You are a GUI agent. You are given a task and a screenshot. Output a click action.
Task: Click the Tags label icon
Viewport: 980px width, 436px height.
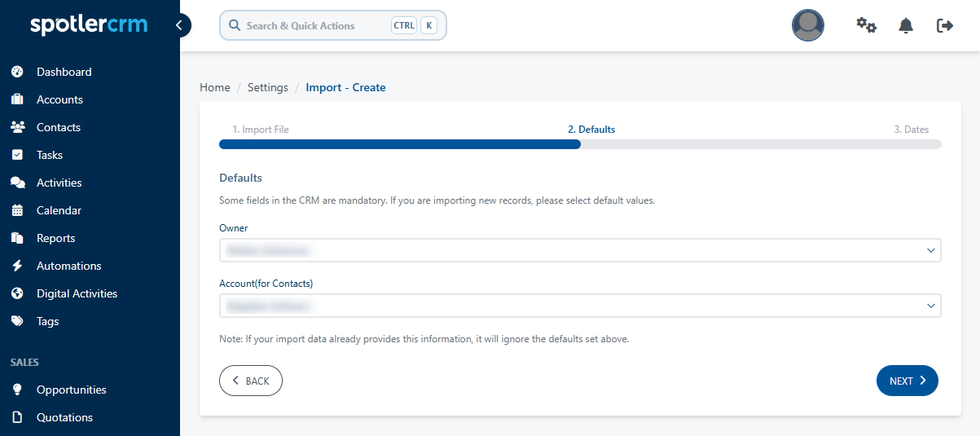coord(17,321)
